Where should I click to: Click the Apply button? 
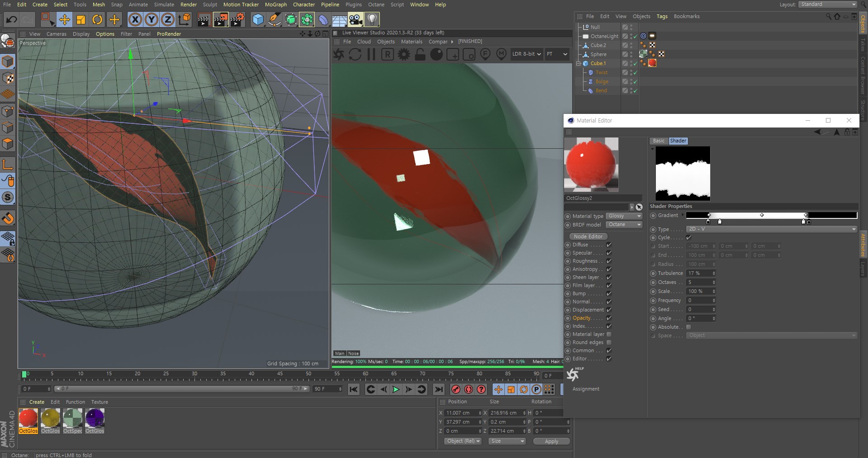pyautogui.click(x=551, y=441)
